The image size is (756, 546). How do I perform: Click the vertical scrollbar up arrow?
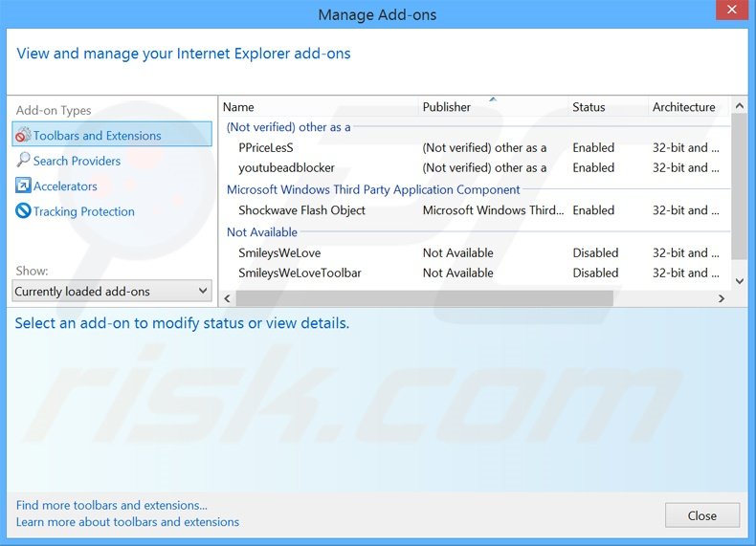(x=740, y=105)
